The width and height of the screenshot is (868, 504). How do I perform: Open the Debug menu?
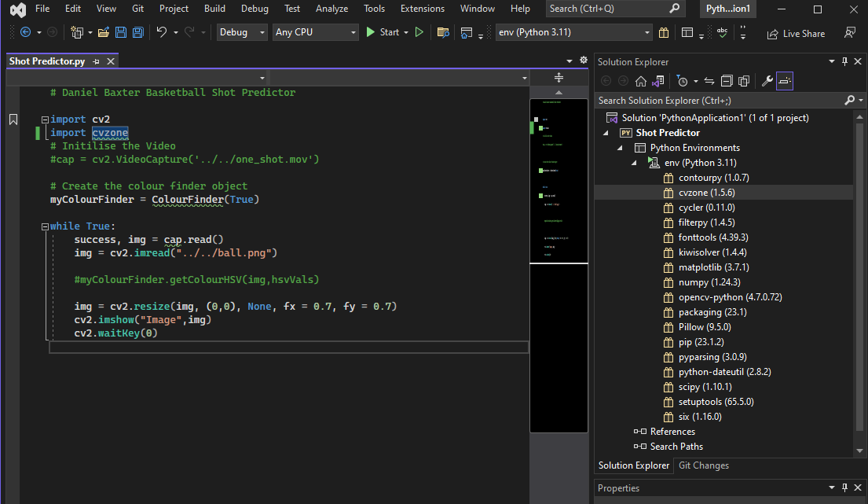255,9
